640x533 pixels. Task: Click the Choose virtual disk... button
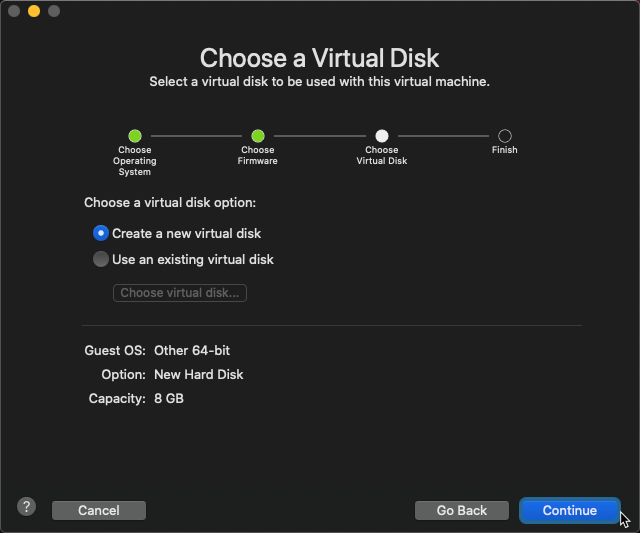point(180,293)
